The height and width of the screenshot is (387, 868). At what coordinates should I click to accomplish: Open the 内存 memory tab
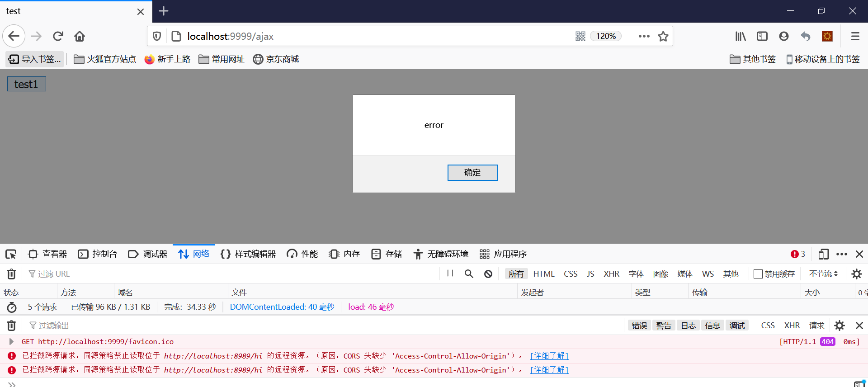click(x=344, y=254)
